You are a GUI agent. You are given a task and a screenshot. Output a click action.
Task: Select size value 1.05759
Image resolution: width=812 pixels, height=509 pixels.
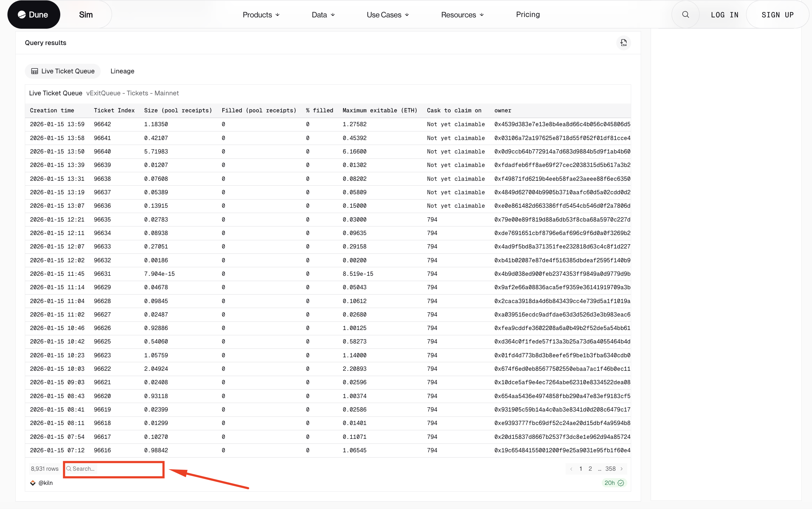click(156, 356)
